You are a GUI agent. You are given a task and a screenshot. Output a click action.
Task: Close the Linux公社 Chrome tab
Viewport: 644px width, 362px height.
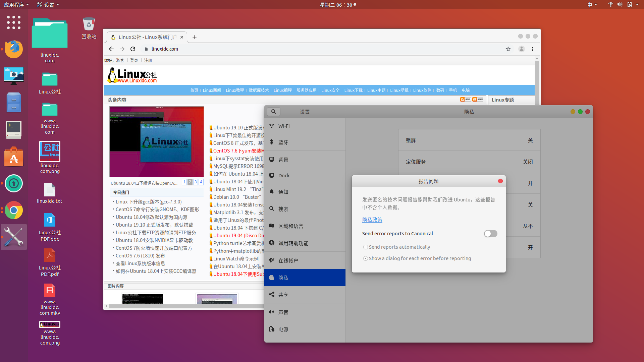point(182,37)
